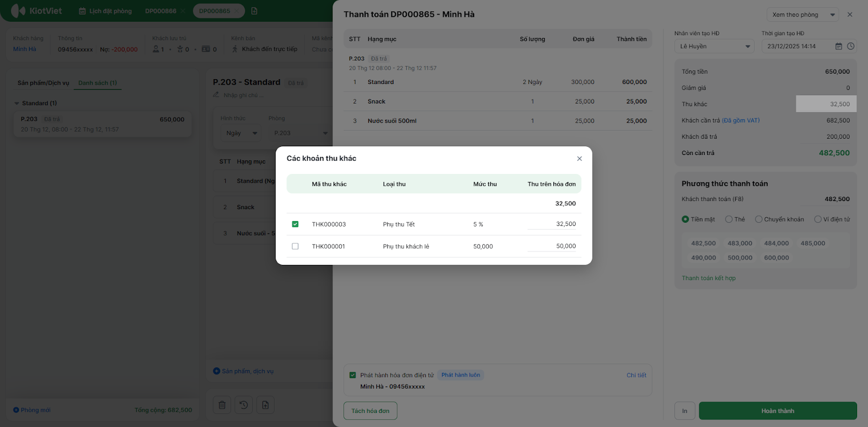The width and height of the screenshot is (868, 427).
Task: Click the clock icon for invoice time
Action: (x=851, y=47)
